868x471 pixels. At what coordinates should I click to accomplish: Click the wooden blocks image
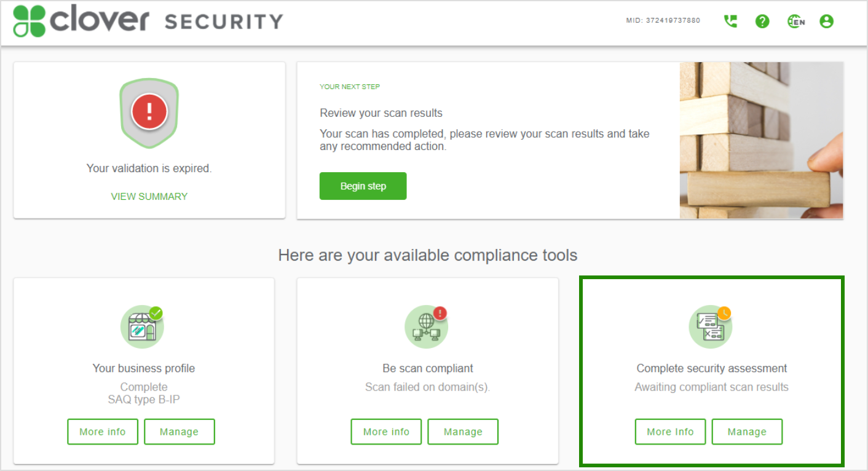tap(762, 140)
